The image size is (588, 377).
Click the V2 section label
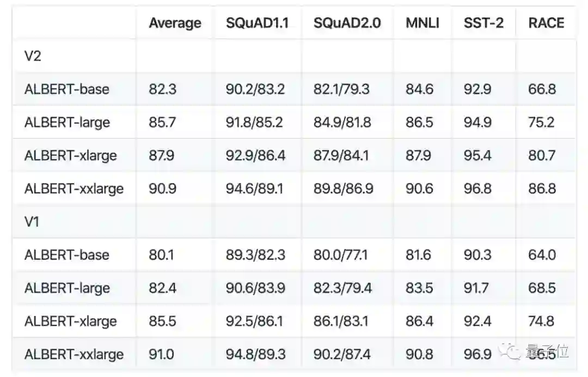coord(33,56)
